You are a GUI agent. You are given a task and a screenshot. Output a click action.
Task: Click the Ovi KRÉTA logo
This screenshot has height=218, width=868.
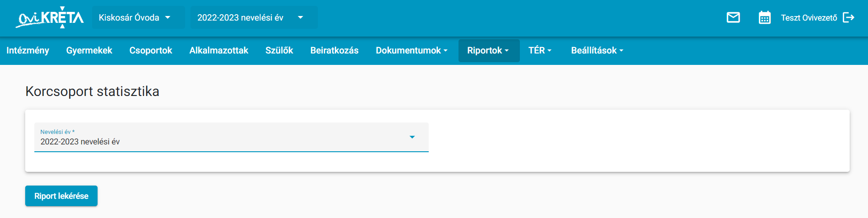tap(49, 17)
